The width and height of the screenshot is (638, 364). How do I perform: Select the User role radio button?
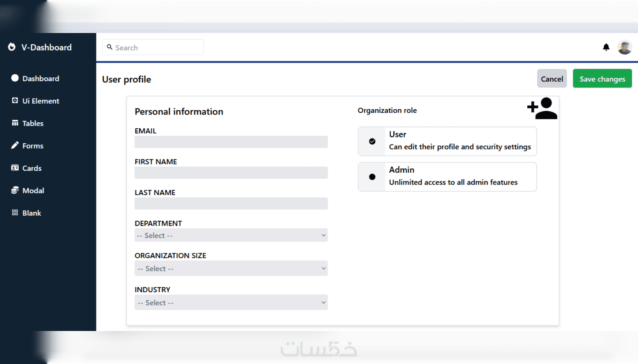pyautogui.click(x=372, y=141)
